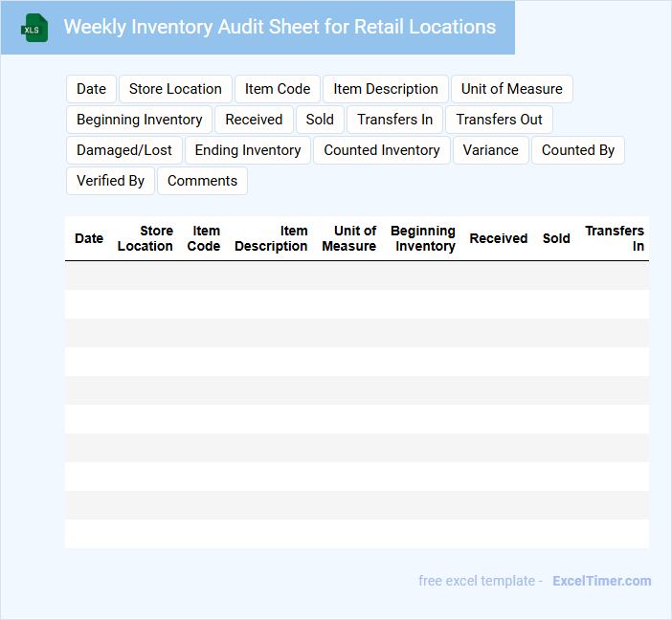Choose the Counted Inventory tag
The image size is (672, 620).
coord(381,150)
